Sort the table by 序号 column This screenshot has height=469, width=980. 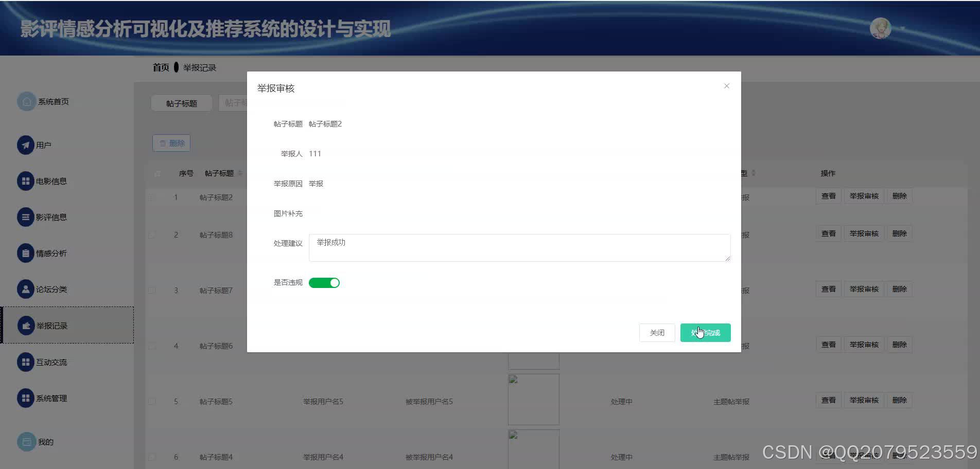[186, 173]
